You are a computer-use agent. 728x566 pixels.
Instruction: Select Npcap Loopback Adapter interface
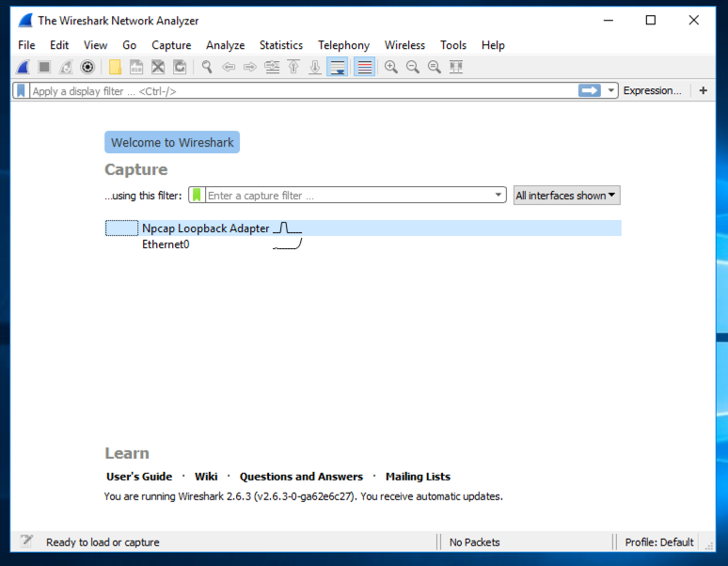point(363,228)
